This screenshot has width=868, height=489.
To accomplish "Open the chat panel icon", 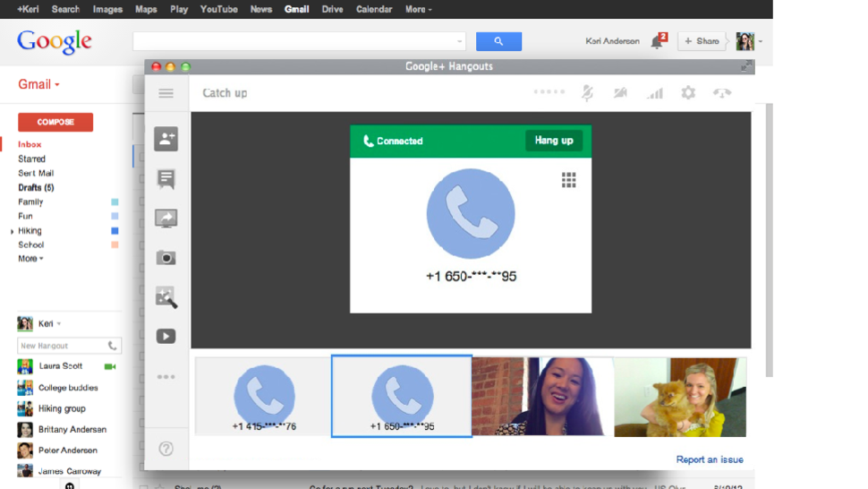I will (166, 179).
